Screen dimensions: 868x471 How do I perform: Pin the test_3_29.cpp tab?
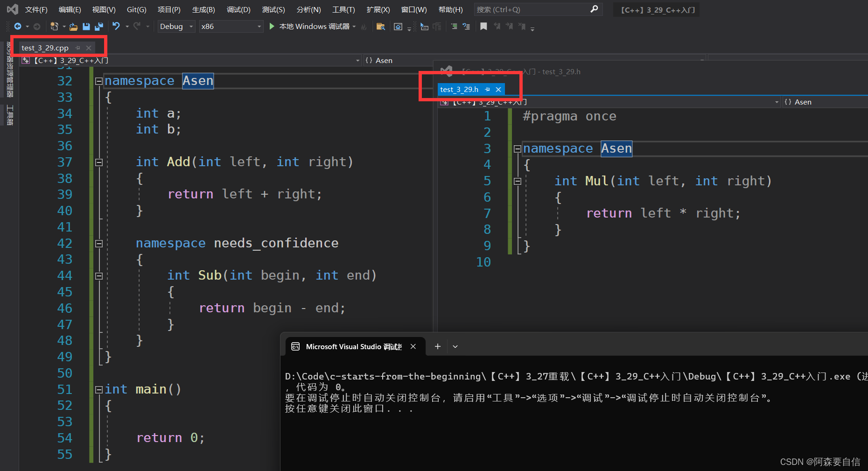(78, 48)
